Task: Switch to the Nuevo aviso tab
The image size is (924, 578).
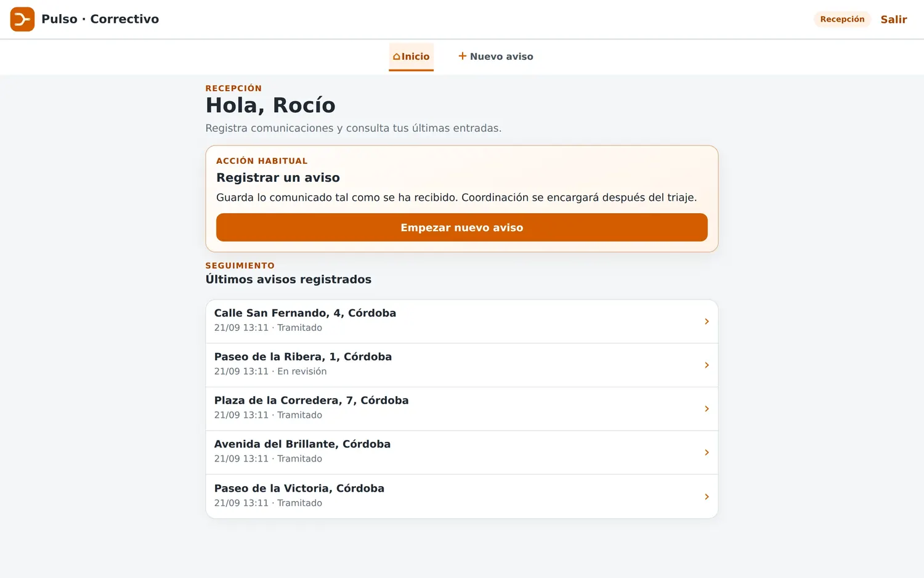Action: 496,57
